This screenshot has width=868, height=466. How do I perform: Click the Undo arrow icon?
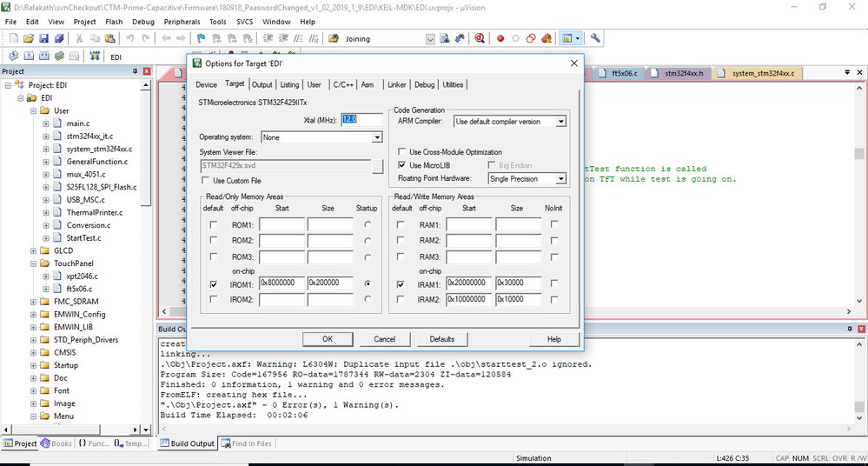pyautogui.click(x=130, y=38)
